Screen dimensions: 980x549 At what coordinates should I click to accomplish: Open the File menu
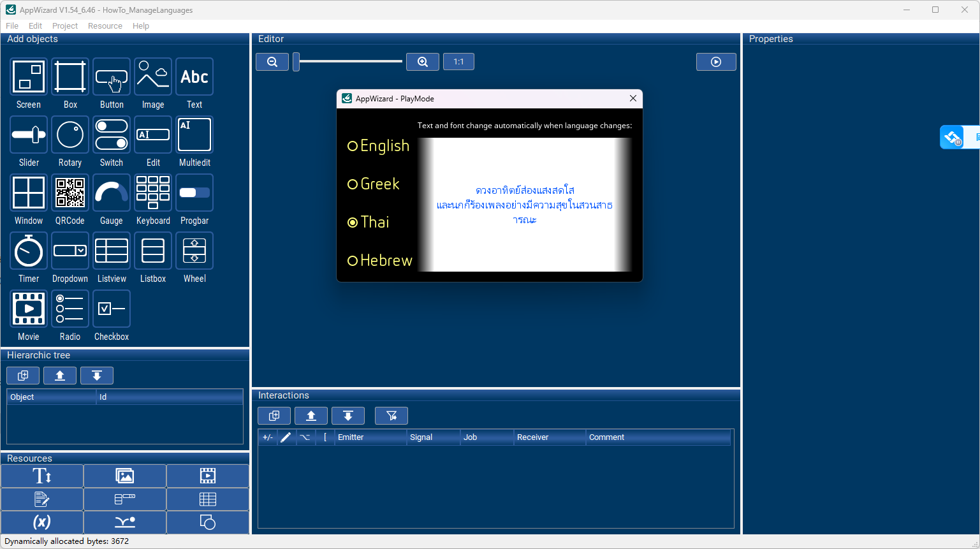point(12,26)
